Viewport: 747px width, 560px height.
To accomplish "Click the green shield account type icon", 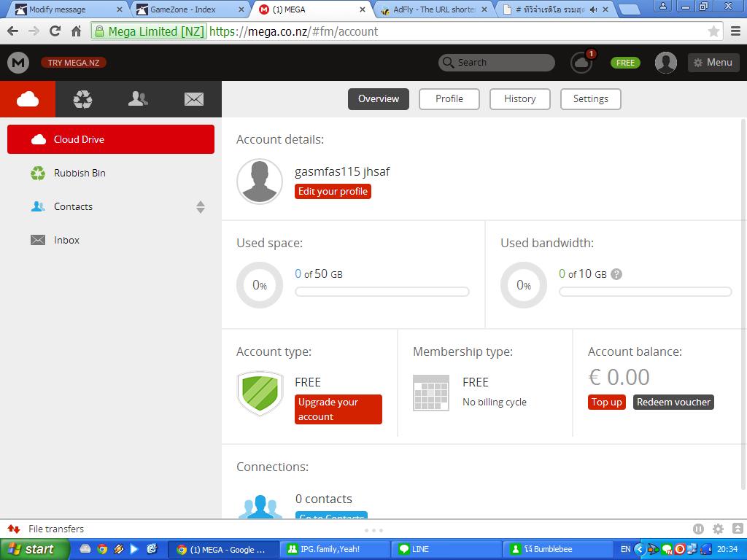I will [260, 393].
